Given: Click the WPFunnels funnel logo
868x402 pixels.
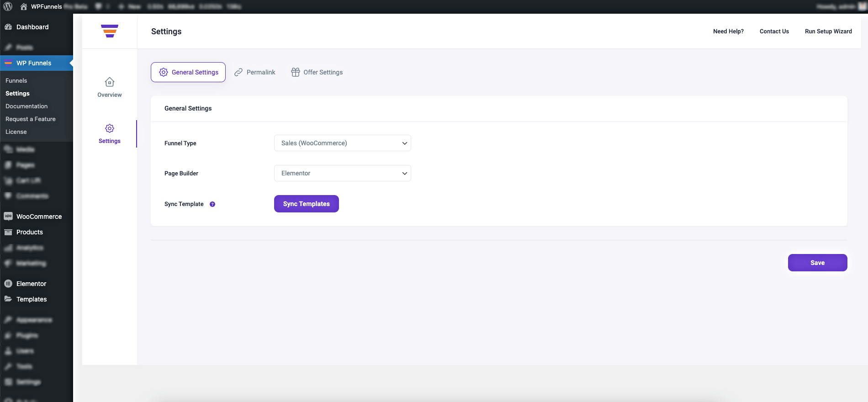Looking at the screenshot, I should click(x=110, y=31).
